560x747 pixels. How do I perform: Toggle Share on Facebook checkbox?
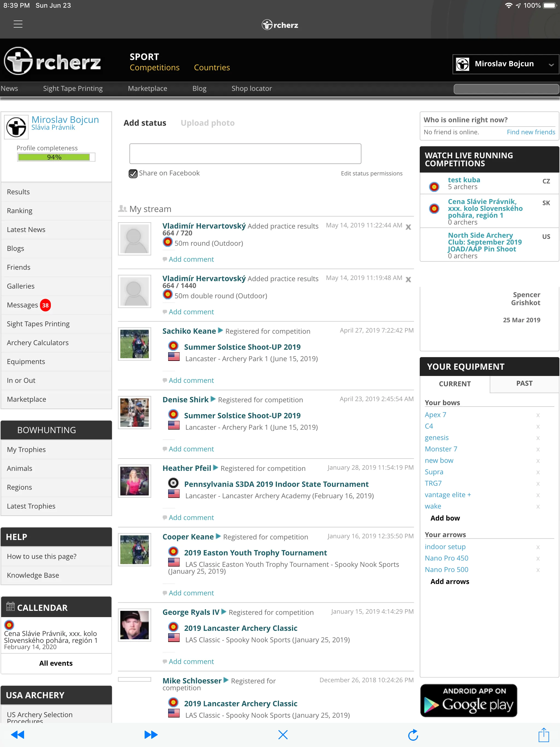133,173
